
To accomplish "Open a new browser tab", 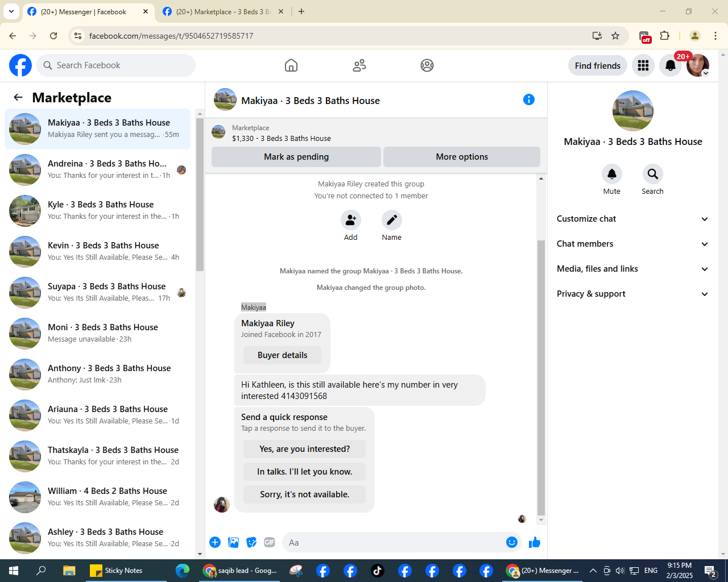I will pos(301,11).
